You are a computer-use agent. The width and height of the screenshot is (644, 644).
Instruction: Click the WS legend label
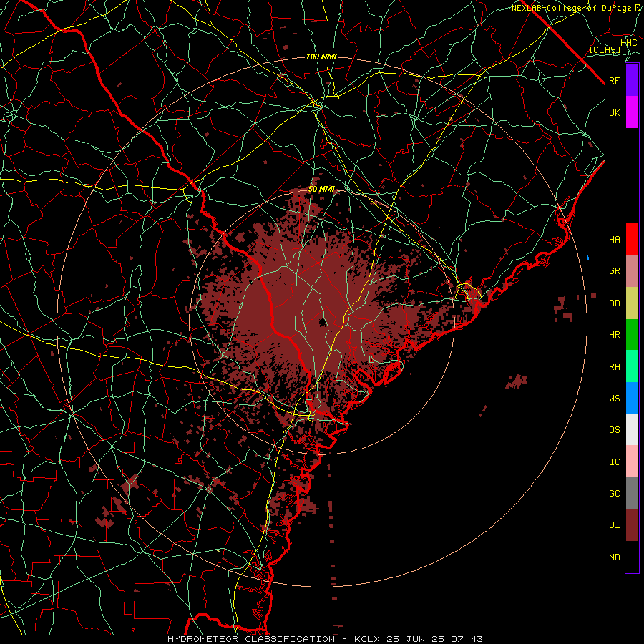click(614, 399)
